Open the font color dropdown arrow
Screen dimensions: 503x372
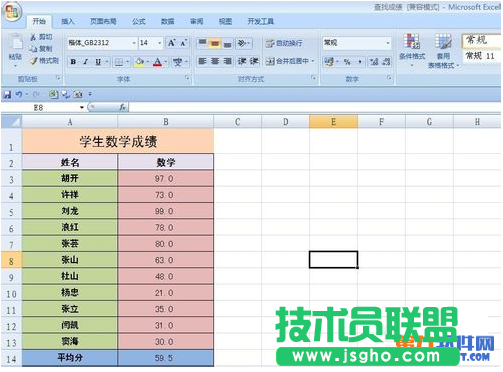pyautogui.click(x=166, y=62)
